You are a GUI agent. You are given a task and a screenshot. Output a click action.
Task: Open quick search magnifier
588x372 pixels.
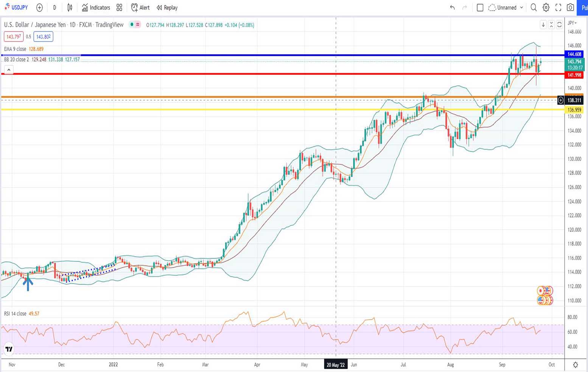coord(534,8)
